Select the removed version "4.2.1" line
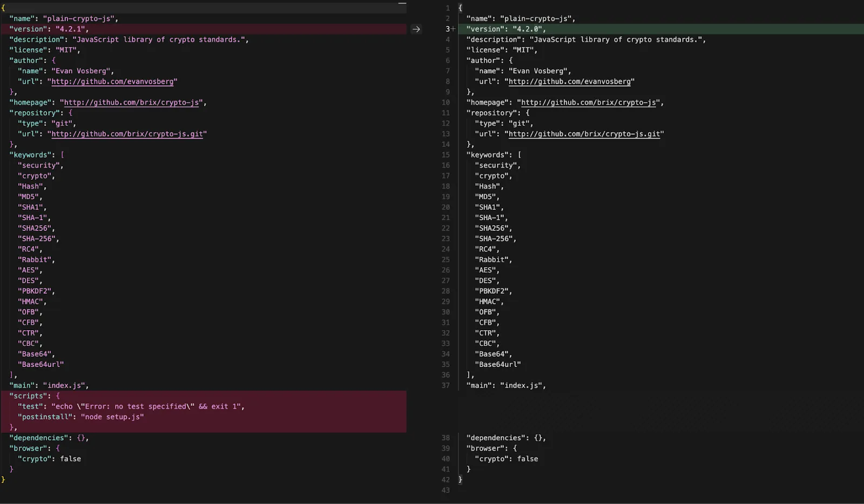Image resolution: width=864 pixels, height=504 pixels. pyautogui.click(x=204, y=29)
